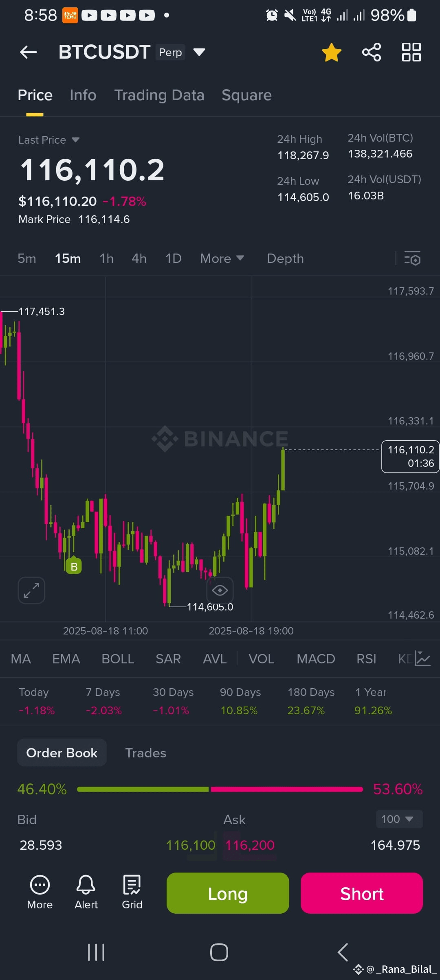Tap the Today -1.18% performance value

[x=37, y=711]
